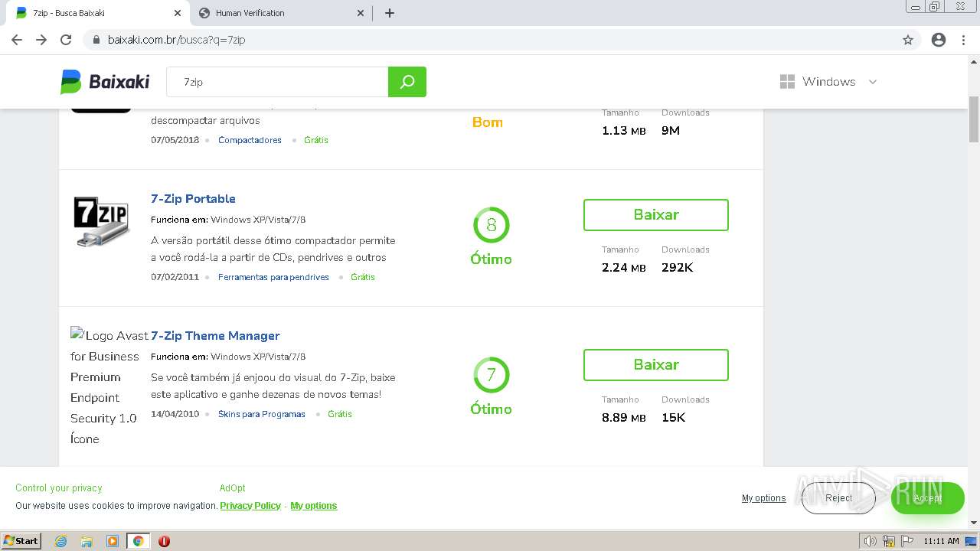Click the site padlock icon
The width and height of the screenshot is (980, 551).
pyautogui.click(x=96, y=40)
